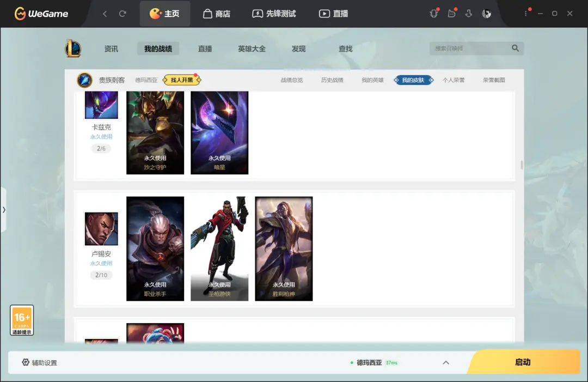
Task: Expand the left sidebar arrow
Action: click(4, 210)
